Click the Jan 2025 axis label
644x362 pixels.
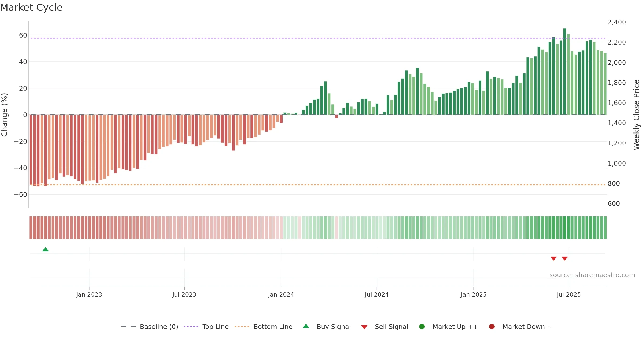pos(474,295)
